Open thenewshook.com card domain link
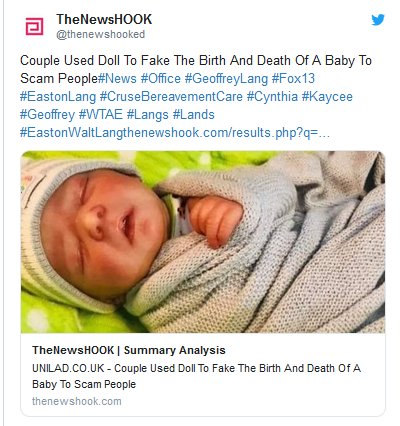 tap(77, 401)
